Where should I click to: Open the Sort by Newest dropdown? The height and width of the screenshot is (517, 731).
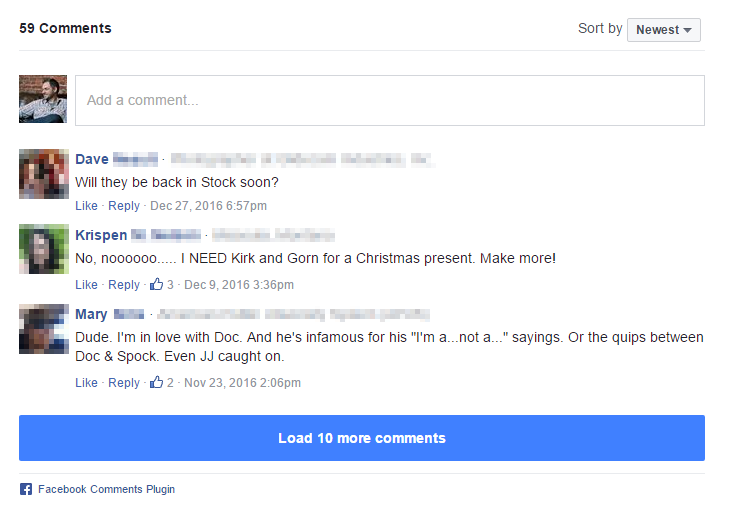(663, 30)
